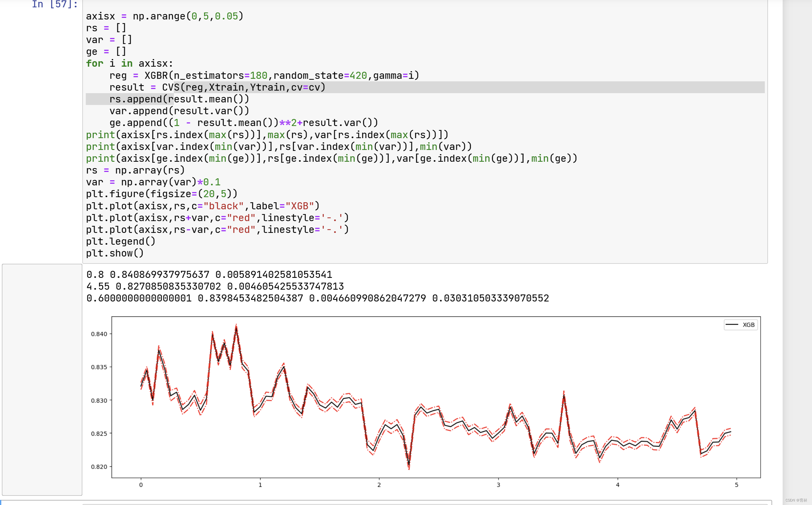
Task: Click the value 0.030310503339070552 in the output
Action: pos(491,298)
